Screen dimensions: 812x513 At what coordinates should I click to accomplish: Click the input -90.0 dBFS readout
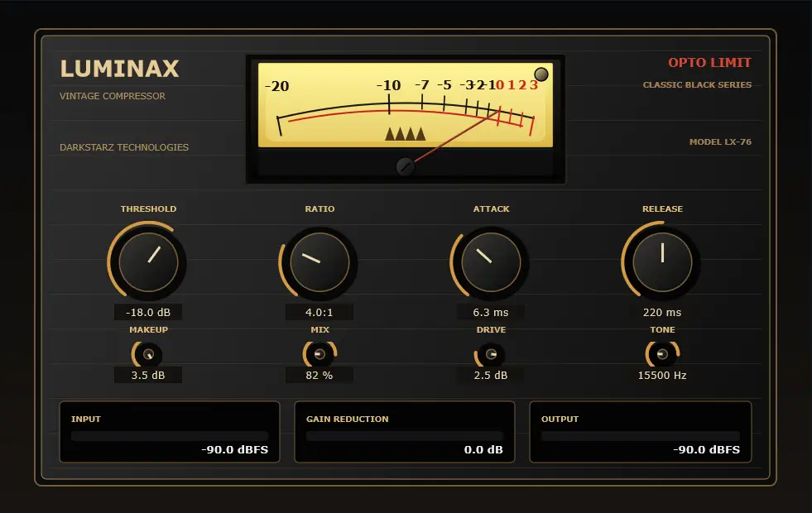pyautogui.click(x=234, y=450)
